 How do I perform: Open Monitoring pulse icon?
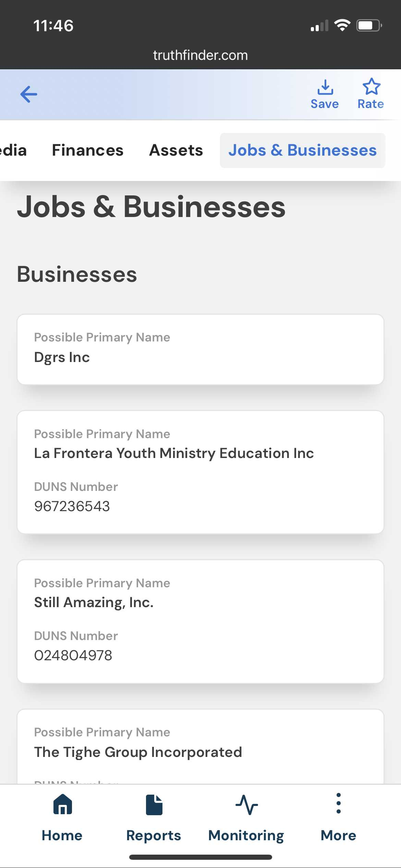click(246, 805)
